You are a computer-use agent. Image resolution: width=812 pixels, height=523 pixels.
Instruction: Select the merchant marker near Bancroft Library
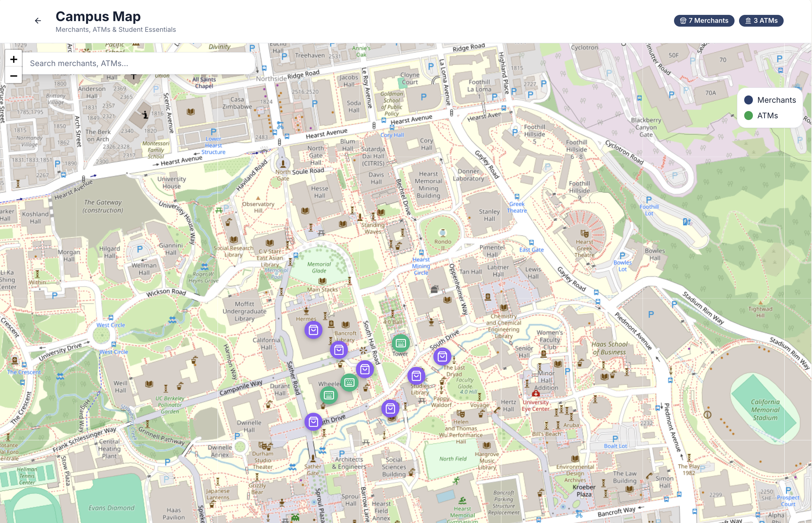(339, 350)
